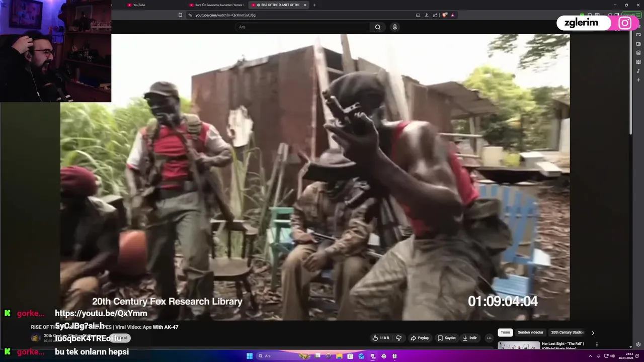Click the Kaydet save button

pos(447,338)
